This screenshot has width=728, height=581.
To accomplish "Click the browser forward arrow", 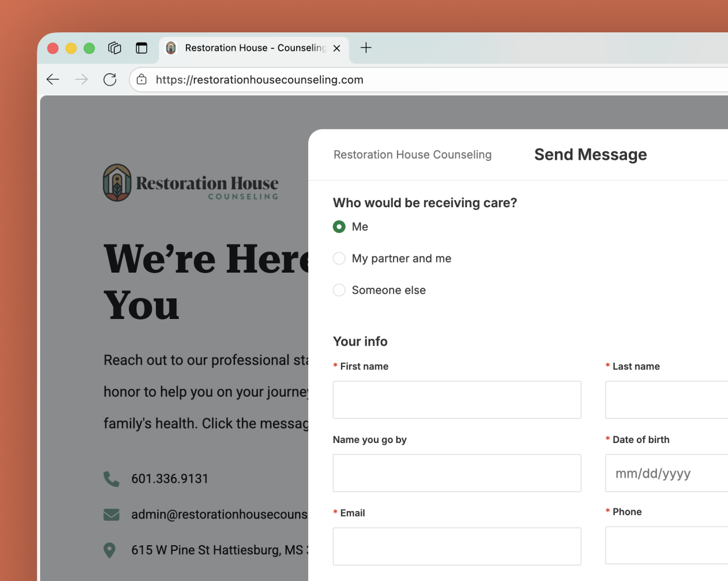I will [x=82, y=79].
